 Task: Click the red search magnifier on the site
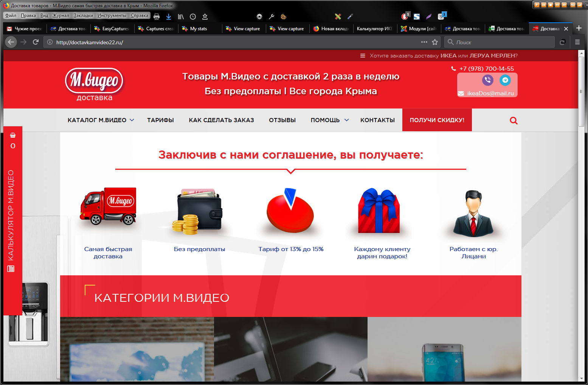pos(514,121)
